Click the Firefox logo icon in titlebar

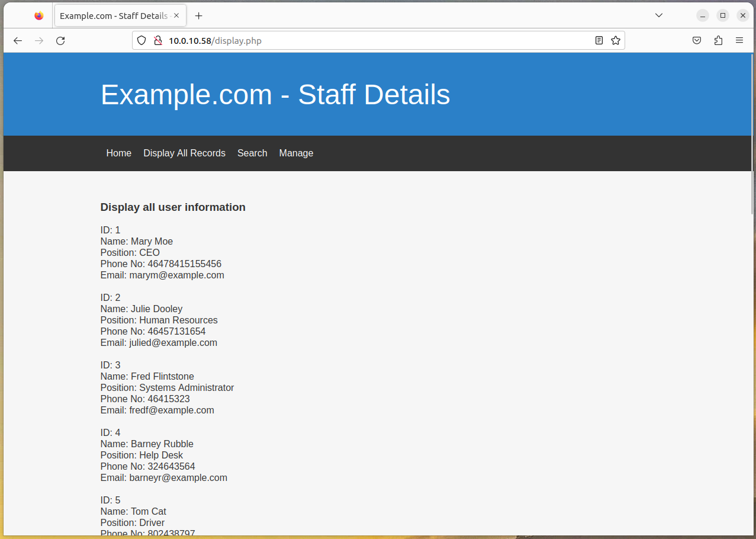click(39, 16)
